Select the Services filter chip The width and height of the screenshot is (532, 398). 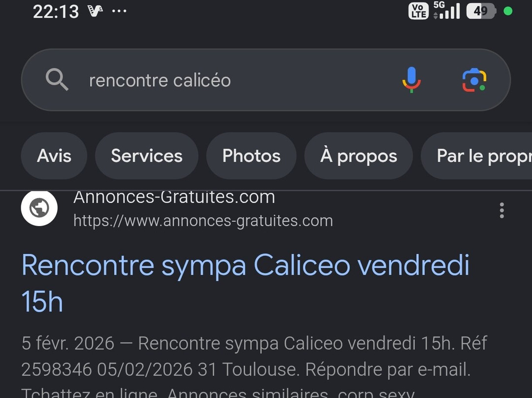(x=147, y=156)
